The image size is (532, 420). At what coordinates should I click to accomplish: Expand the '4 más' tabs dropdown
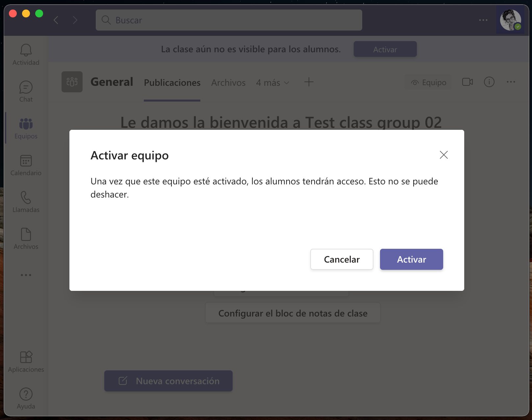(273, 82)
